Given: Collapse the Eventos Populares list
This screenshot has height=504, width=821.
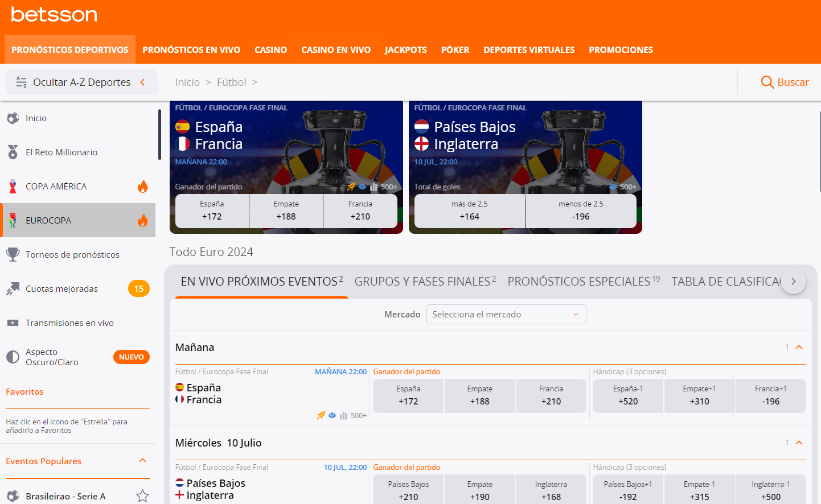Looking at the screenshot, I should coord(143,461).
